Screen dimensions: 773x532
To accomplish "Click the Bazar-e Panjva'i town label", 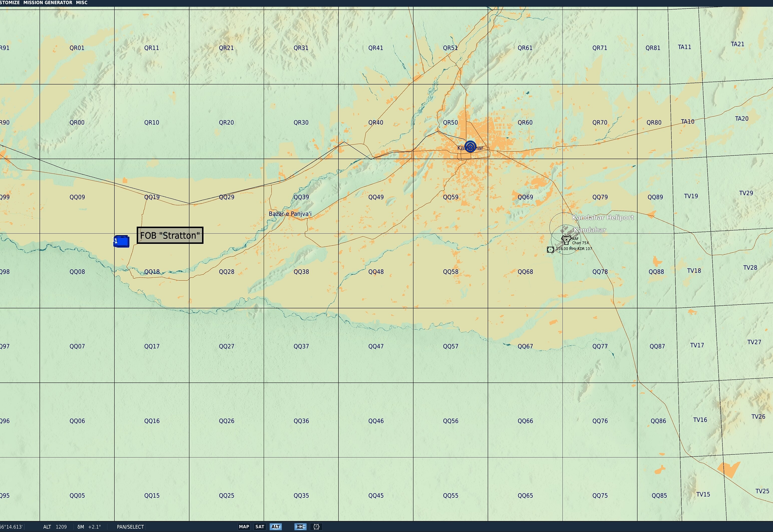I will coord(290,214).
